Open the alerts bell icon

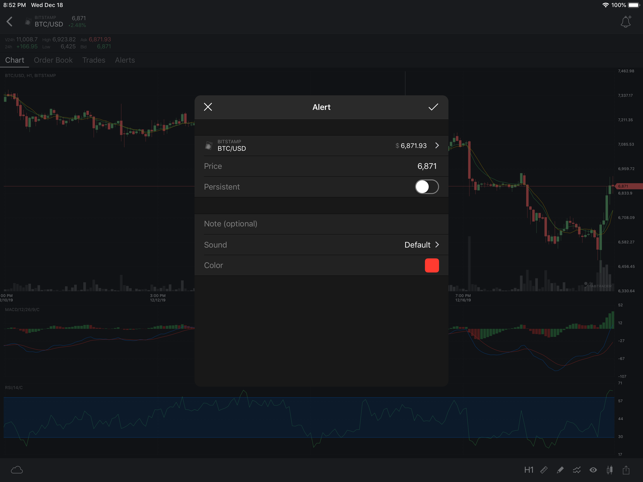626,22
